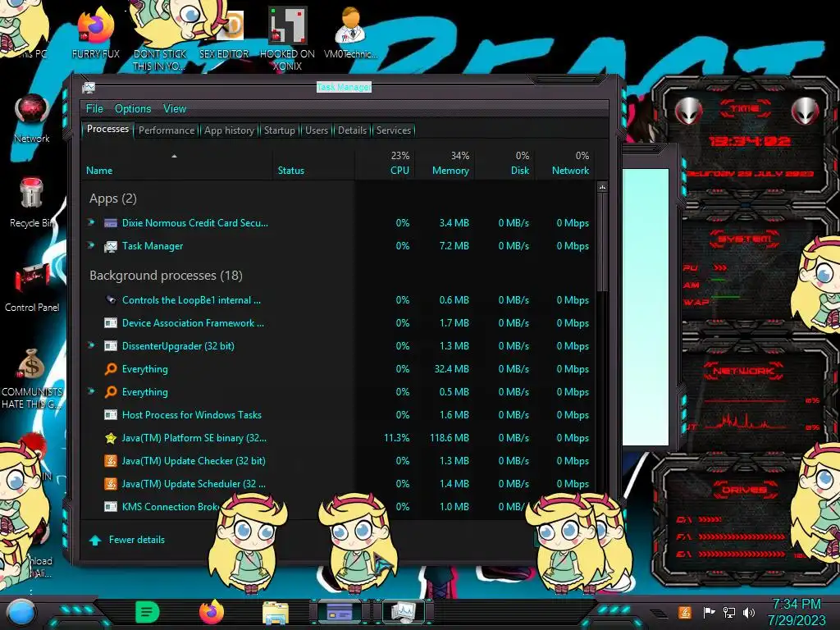
Task: Click the Start orb button
Action: [21, 612]
